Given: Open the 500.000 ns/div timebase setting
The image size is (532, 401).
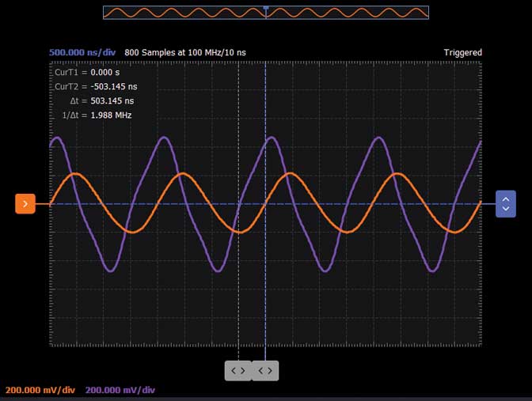Looking at the screenshot, I should click(x=84, y=52).
